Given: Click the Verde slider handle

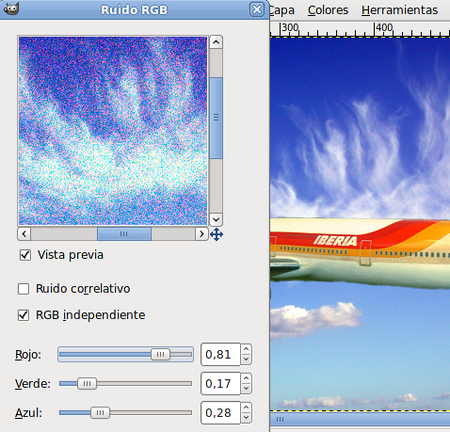Looking at the screenshot, I should 87,384.
